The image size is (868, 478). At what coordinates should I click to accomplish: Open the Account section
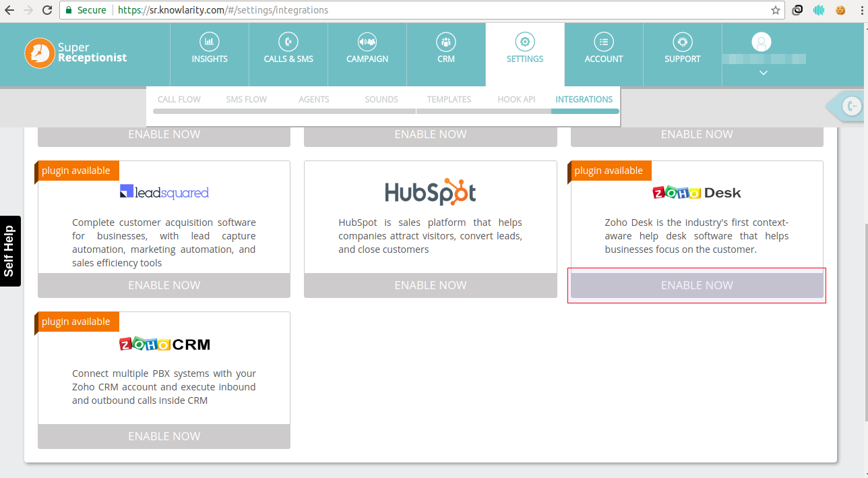pos(604,55)
